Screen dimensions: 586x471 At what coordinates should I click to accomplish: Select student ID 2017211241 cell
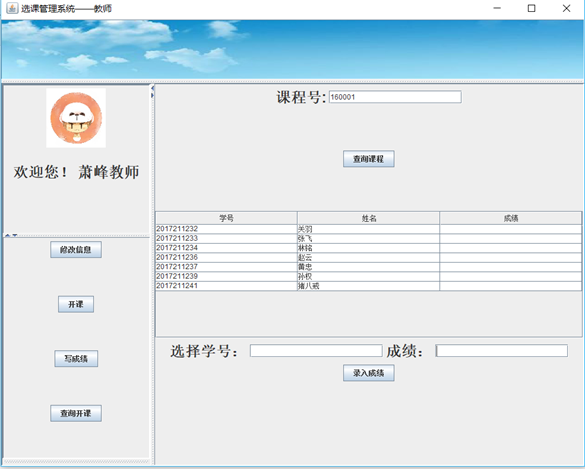pos(226,286)
